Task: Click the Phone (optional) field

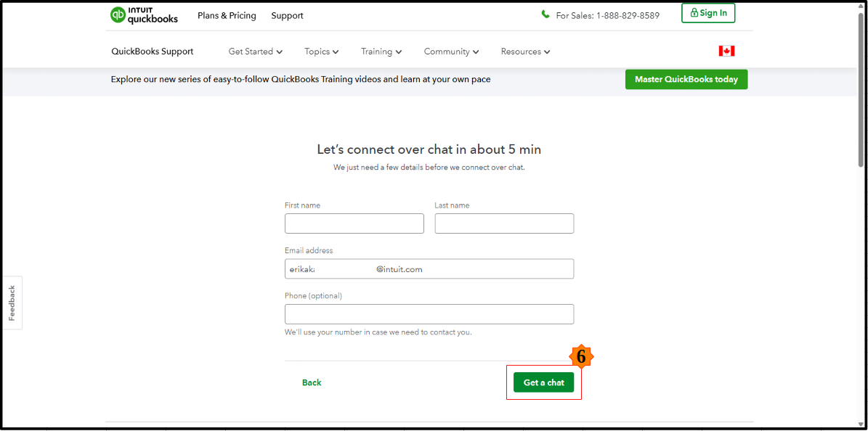Action: [429, 314]
